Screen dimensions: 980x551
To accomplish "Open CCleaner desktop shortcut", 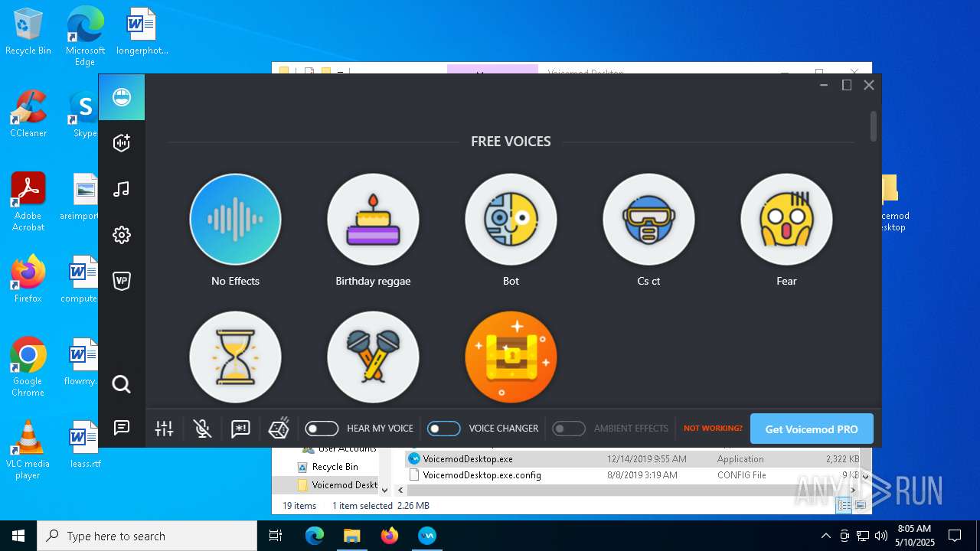I will pyautogui.click(x=28, y=114).
